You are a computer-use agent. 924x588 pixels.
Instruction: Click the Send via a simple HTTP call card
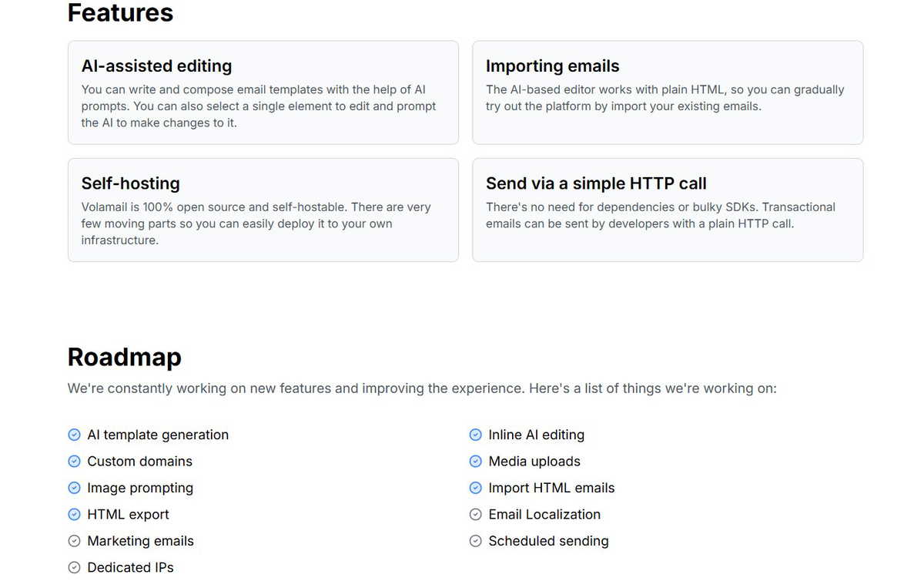668,210
